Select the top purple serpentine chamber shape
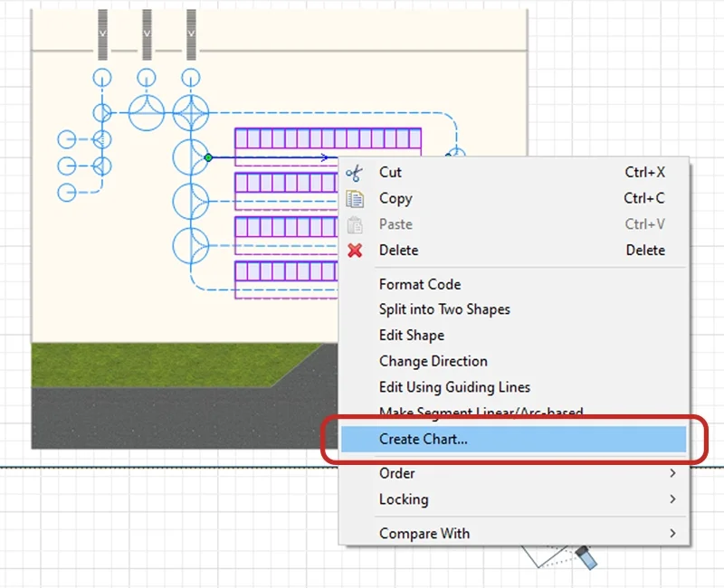 click(326, 138)
